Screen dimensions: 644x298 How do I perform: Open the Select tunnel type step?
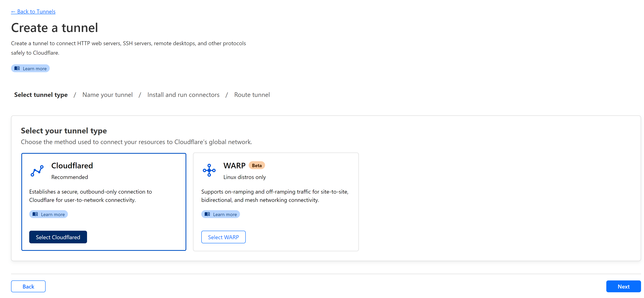(x=41, y=95)
